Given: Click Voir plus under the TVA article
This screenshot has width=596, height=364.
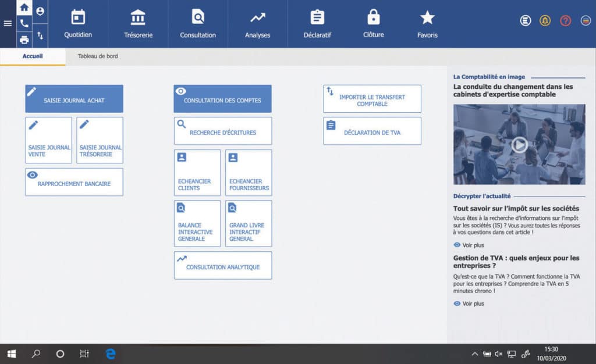Looking at the screenshot, I should (469, 304).
